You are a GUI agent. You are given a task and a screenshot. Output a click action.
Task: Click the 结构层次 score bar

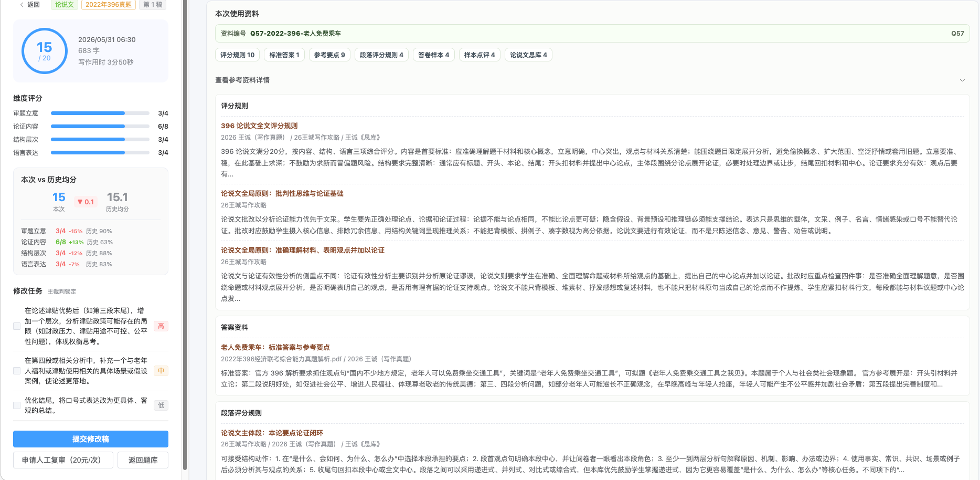pyautogui.click(x=100, y=140)
